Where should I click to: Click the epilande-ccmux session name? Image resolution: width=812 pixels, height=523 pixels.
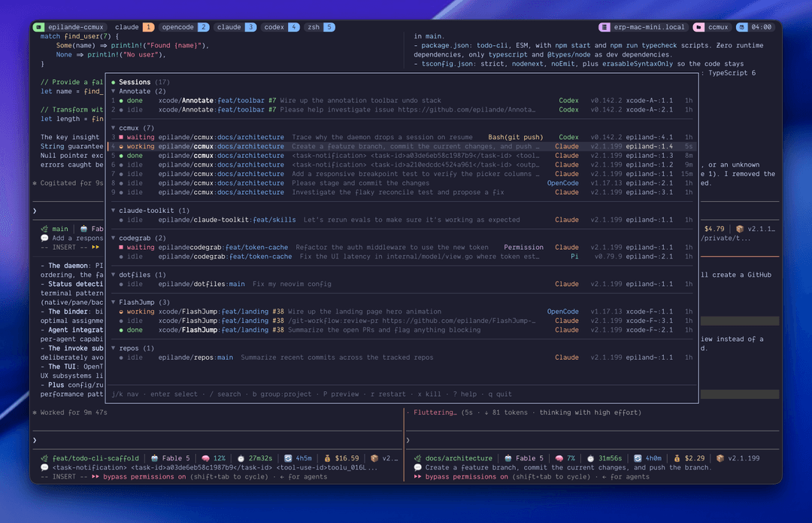click(x=76, y=27)
